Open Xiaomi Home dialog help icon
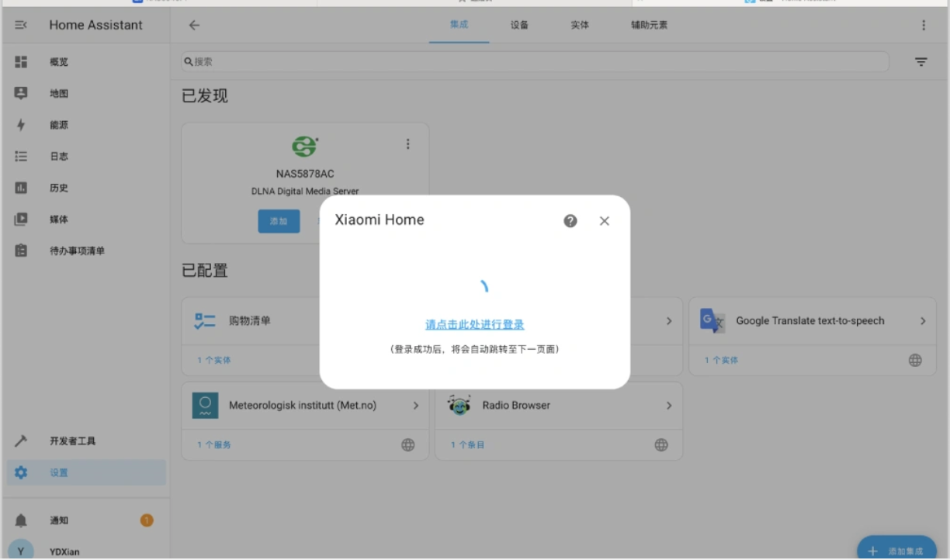The image size is (950, 560). (x=570, y=221)
